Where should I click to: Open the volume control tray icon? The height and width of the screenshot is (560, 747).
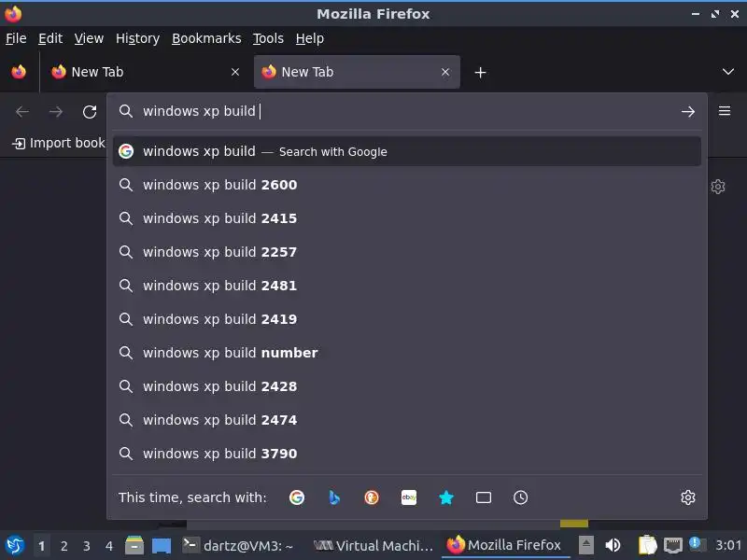pos(613,545)
